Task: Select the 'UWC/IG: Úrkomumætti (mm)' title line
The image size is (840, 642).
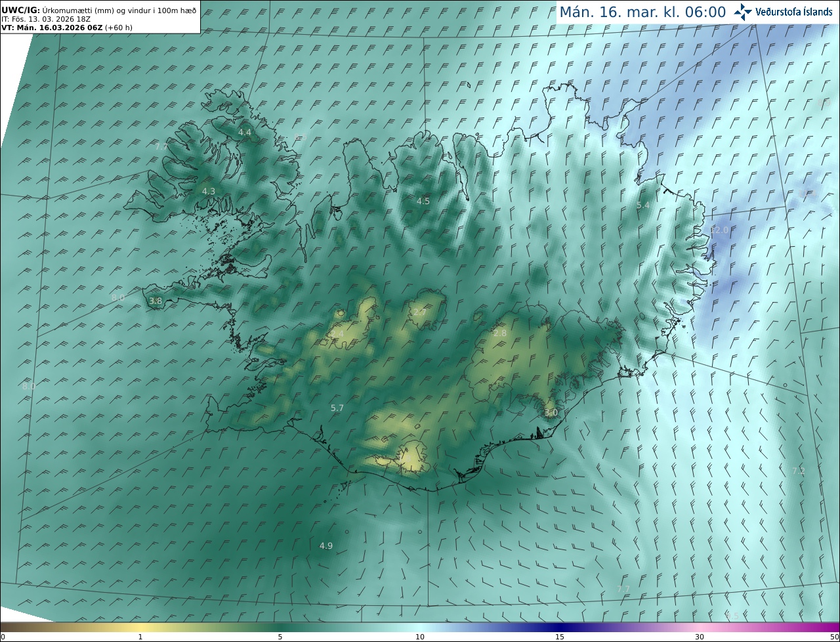Action: click(98, 11)
